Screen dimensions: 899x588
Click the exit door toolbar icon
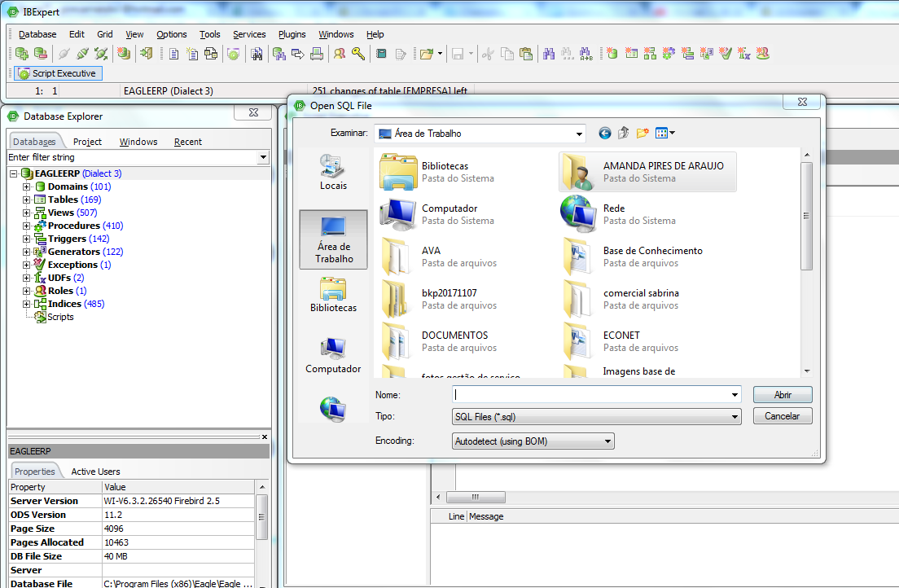pyautogui.click(x=147, y=54)
